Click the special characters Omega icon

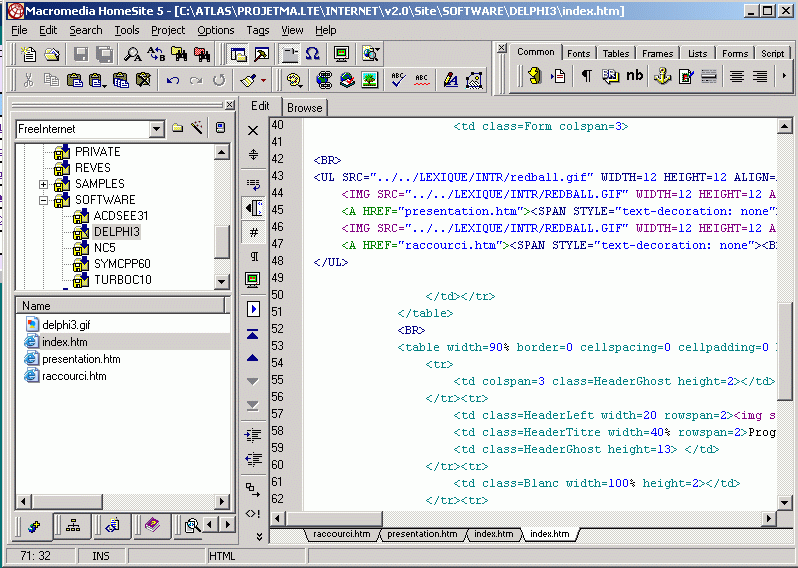pyautogui.click(x=313, y=54)
